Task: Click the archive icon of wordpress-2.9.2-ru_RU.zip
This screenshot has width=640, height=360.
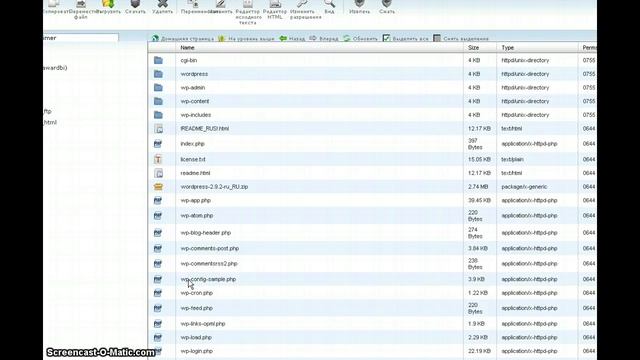Action: click(x=158, y=187)
